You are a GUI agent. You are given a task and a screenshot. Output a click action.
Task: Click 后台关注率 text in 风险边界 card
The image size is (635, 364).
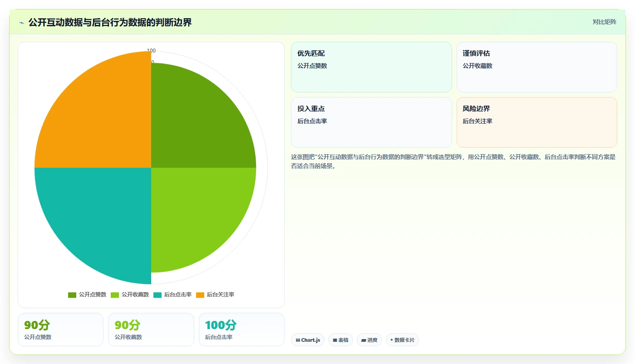coord(477,121)
